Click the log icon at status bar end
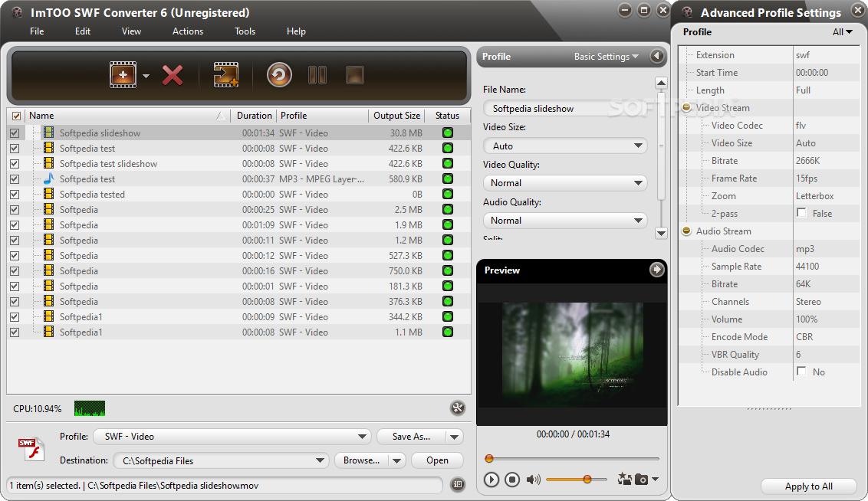Screen dimensions: 868x501 point(457,484)
